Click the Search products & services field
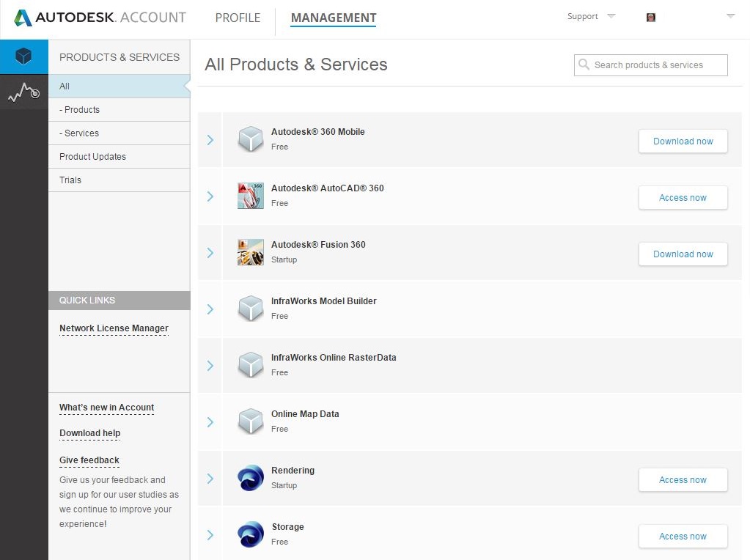Viewport: 750px width, 560px height. pos(650,65)
